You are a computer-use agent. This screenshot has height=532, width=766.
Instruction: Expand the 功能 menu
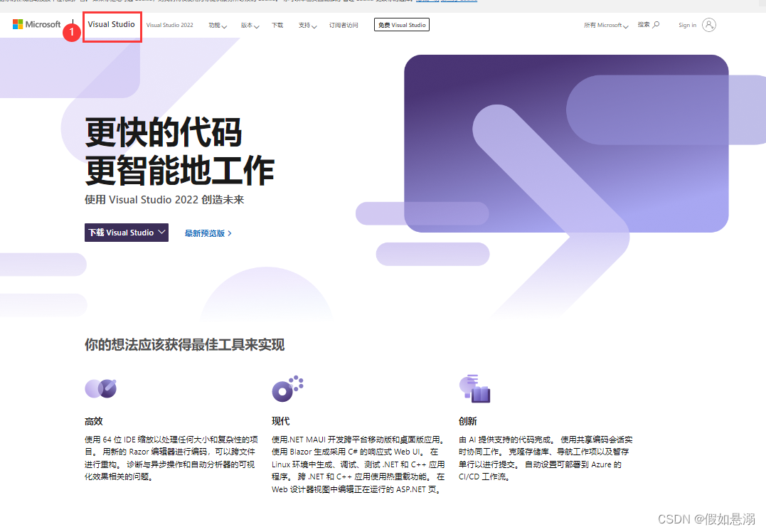218,26
